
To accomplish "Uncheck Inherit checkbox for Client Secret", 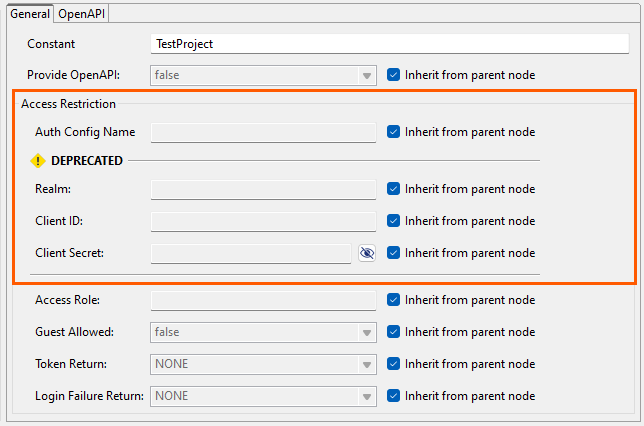I will (x=393, y=253).
